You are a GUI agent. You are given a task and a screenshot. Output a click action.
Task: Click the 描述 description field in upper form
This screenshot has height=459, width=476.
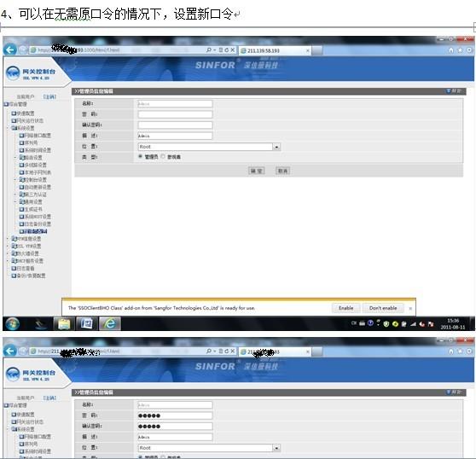(x=175, y=136)
